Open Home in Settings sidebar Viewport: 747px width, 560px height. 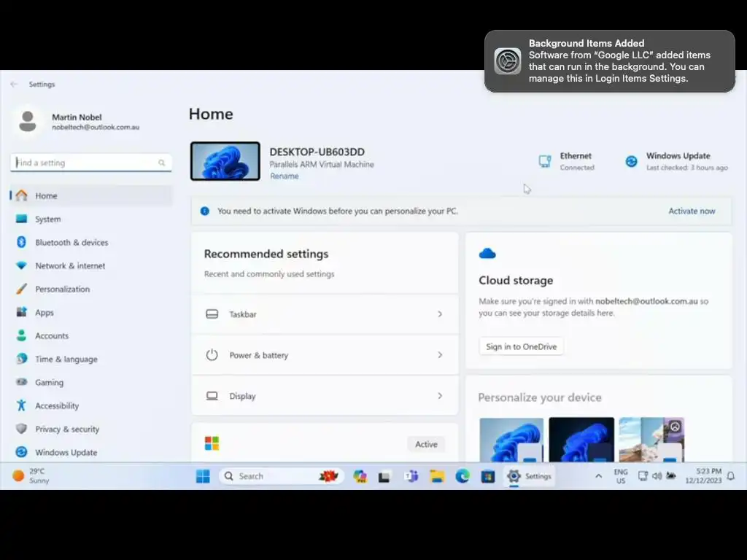coord(91,195)
